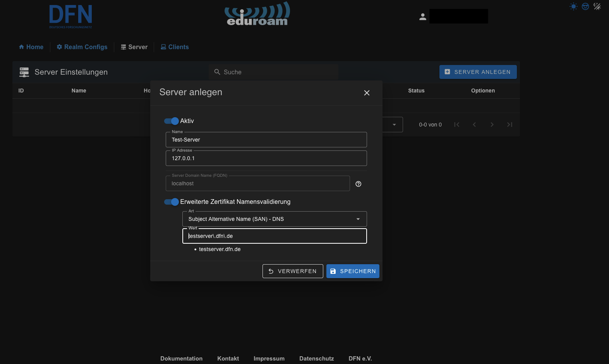This screenshot has width=609, height=364.
Task: Open the Dokumentation footer link
Action: click(181, 359)
